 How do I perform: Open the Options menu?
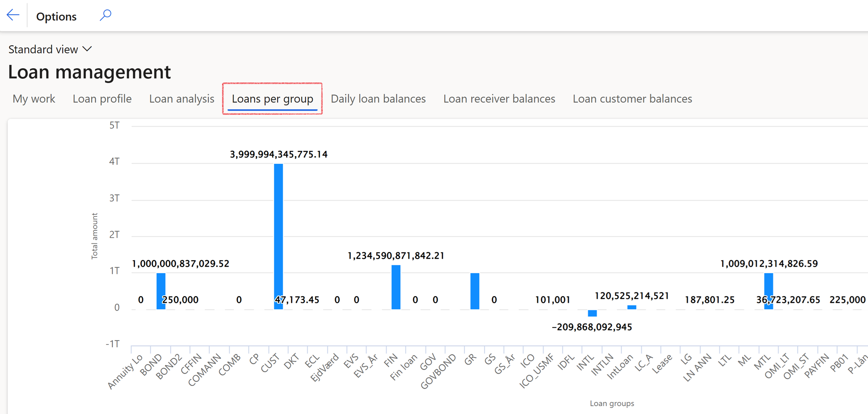coord(56,16)
